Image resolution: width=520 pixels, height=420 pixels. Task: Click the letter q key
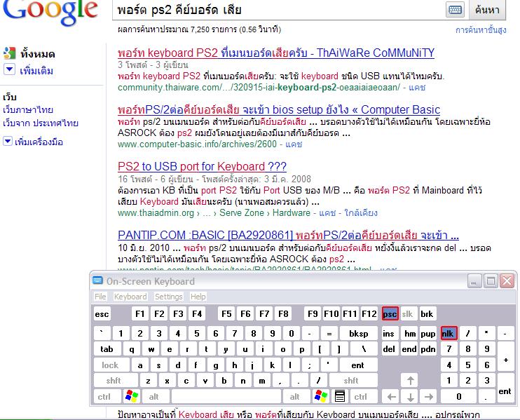[x=132, y=349]
